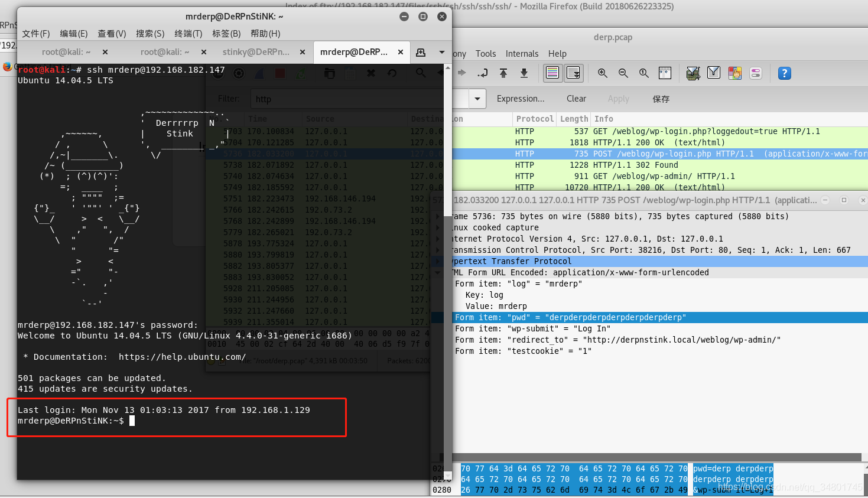Close the stinky@DeRPn terminal tab

[x=303, y=52]
